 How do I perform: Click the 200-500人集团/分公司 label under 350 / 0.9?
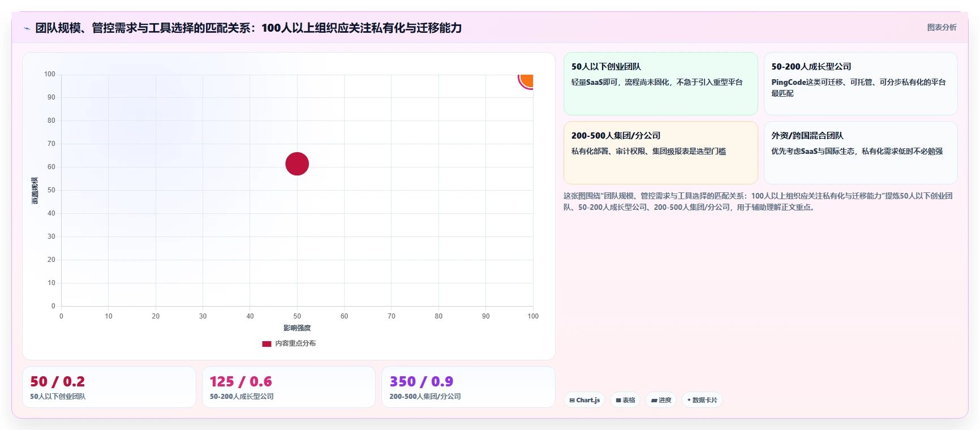tap(425, 397)
